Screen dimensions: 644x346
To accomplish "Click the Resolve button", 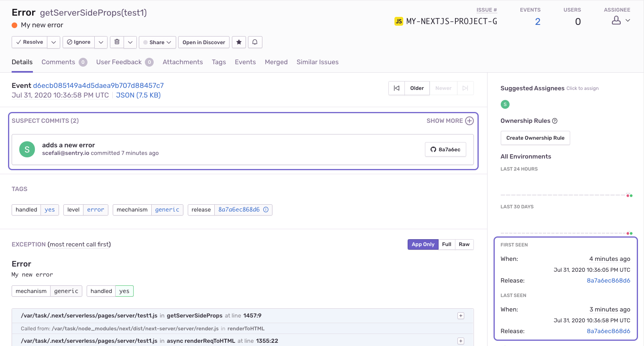I will coord(30,42).
